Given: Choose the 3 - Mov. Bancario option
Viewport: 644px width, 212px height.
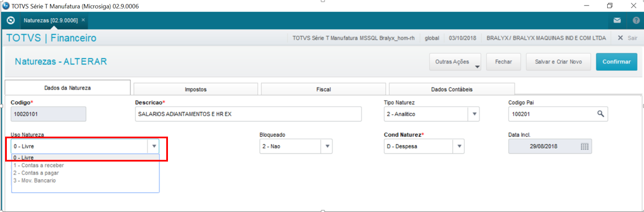Looking at the screenshot, I should click(85, 180).
